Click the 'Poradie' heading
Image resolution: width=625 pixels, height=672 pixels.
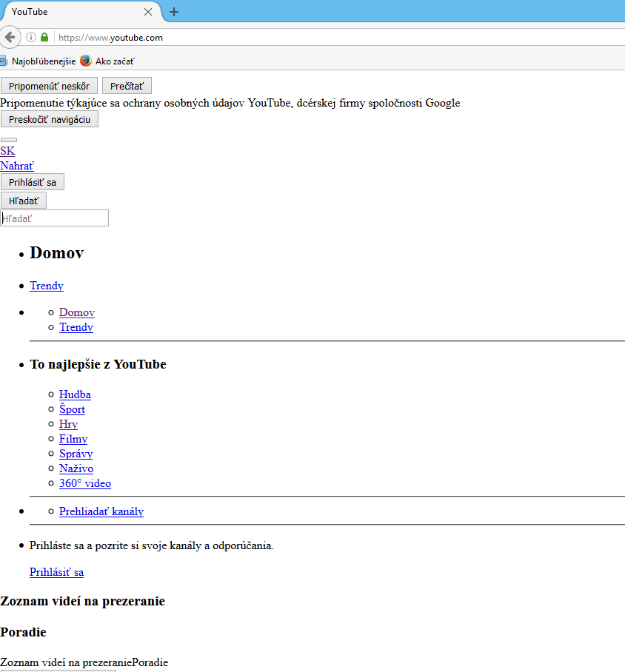pyautogui.click(x=23, y=632)
